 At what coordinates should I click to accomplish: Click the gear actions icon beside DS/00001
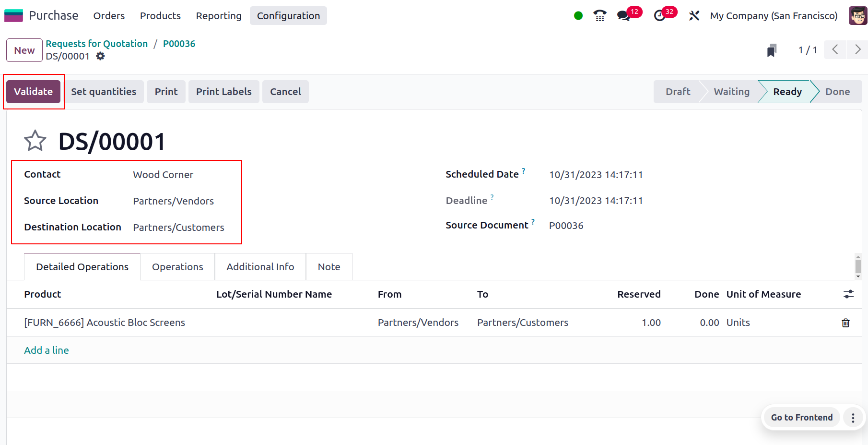100,56
